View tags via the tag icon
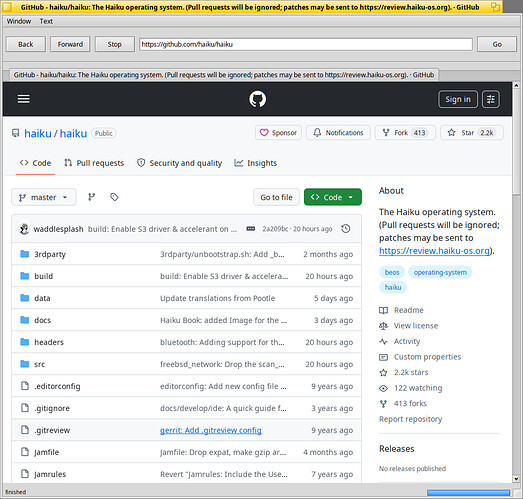 (x=114, y=197)
